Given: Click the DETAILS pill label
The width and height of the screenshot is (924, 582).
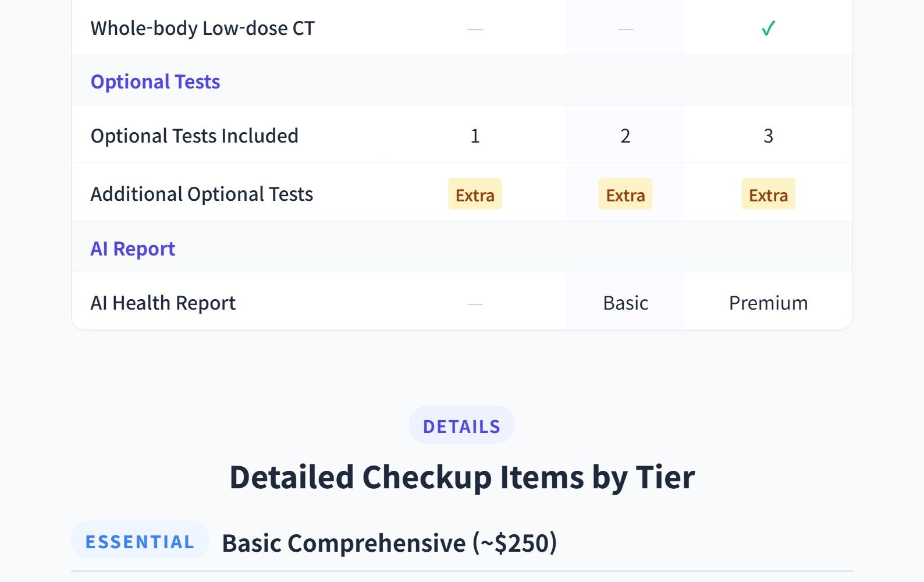Looking at the screenshot, I should tap(461, 426).
